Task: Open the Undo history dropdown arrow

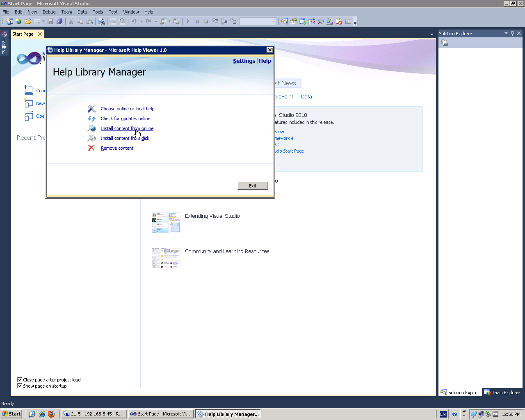Action: click(x=141, y=21)
